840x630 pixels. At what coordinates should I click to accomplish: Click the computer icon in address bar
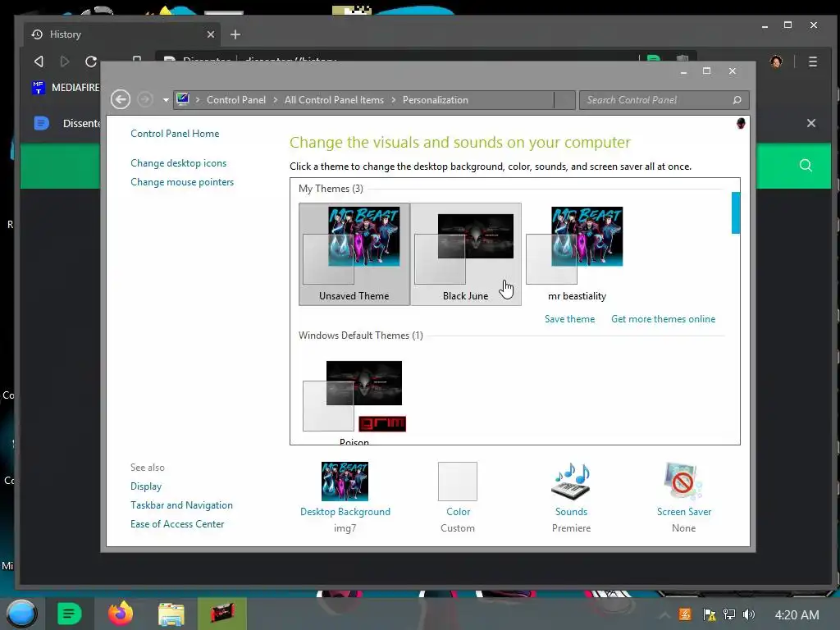click(x=183, y=99)
